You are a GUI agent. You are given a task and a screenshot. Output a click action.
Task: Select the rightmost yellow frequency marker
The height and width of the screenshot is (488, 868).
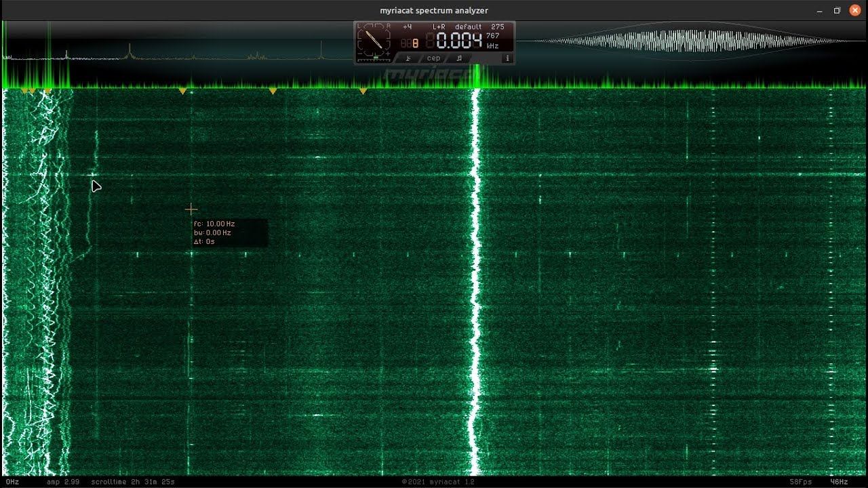tap(363, 91)
